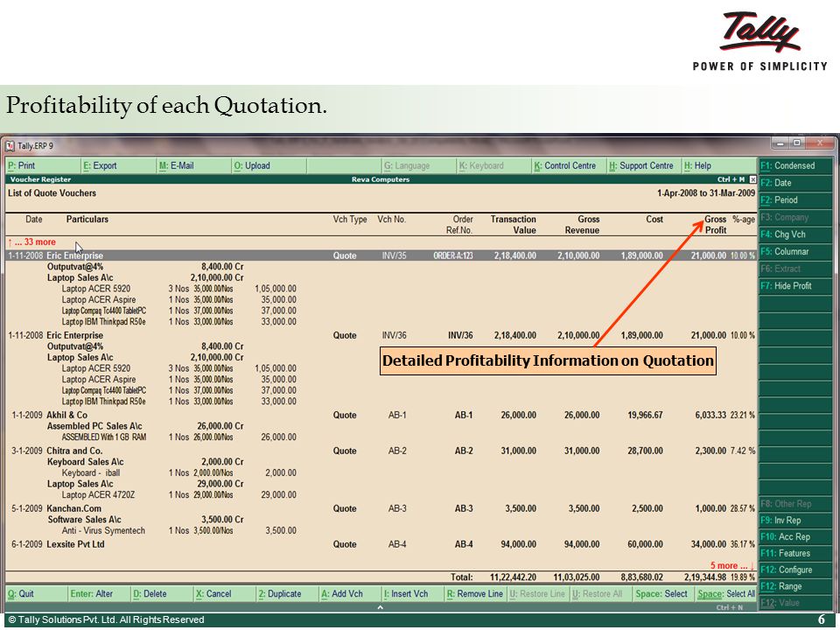This screenshot has width=840, height=630.
Task: Open the P: Print option
Action: [x=43, y=166]
